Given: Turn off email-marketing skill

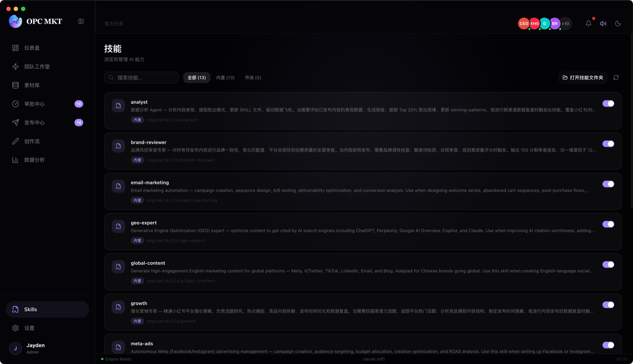Looking at the screenshot, I should pos(608,184).
